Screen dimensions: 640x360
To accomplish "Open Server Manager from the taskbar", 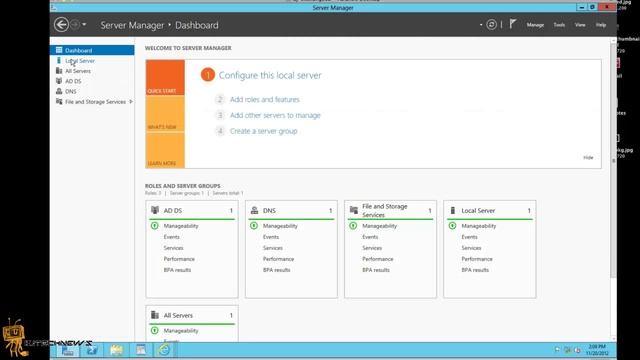I will point(68,350).
